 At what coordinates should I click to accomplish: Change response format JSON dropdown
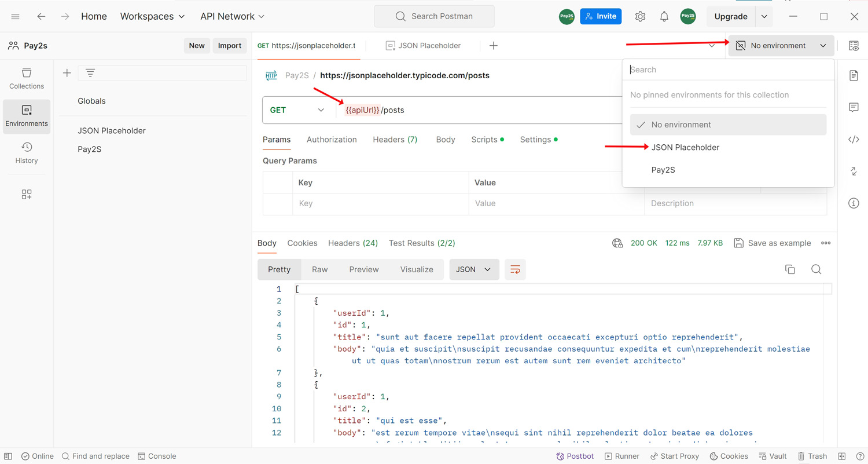(474, 269)
